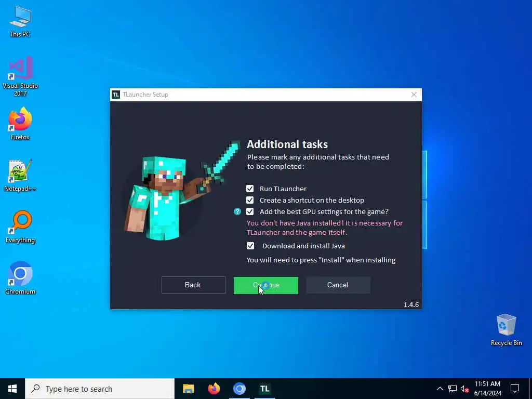Open the network status tray icon
Screen dimensions: 532x399
pyautogui.click(x=453, y=389)
